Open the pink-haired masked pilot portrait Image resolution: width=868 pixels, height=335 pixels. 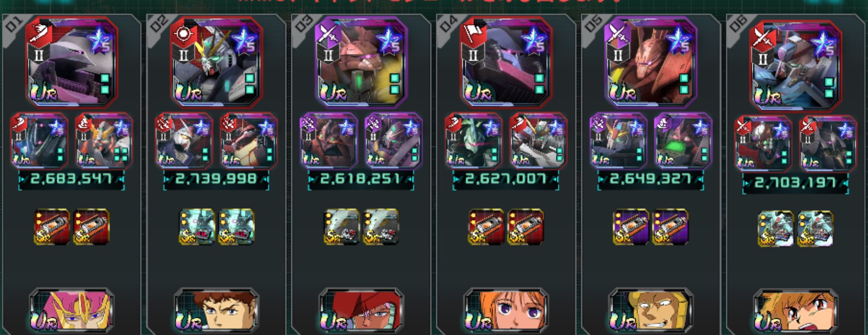point(71,310)
